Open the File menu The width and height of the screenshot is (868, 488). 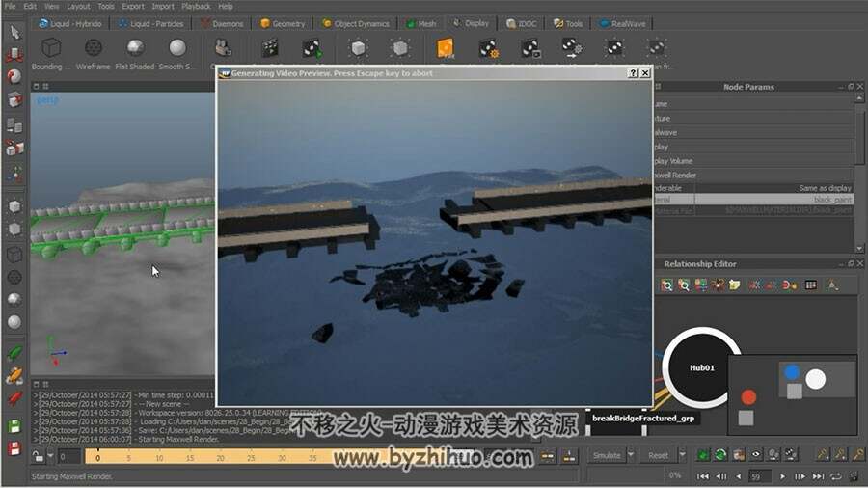[10, 6]
